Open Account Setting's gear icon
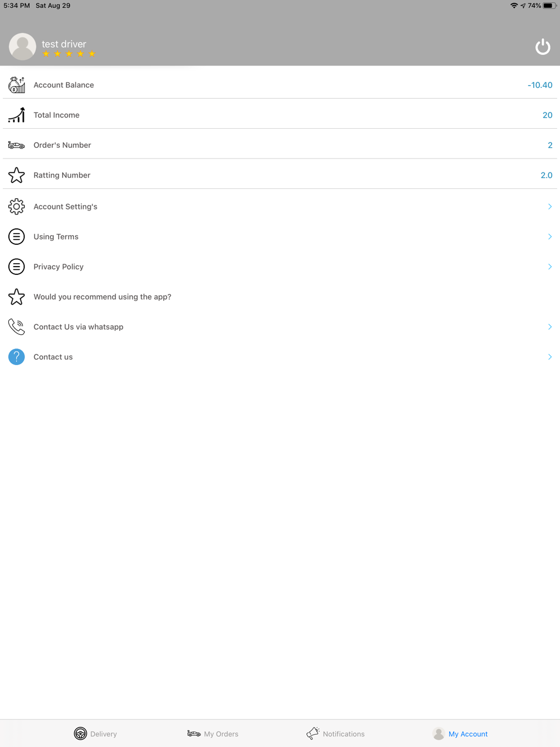Screen dimensions: 560x747 (x=16, y=207)
